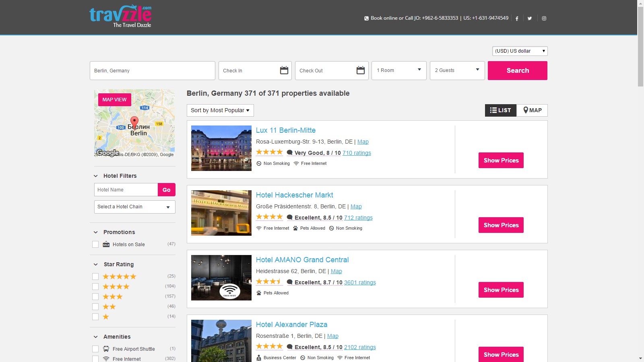Open Hotel AMANO Grand Central photo thumbnail
This screenshot has height=362, width=644.
pyautogui.click(x=221, y=278)
